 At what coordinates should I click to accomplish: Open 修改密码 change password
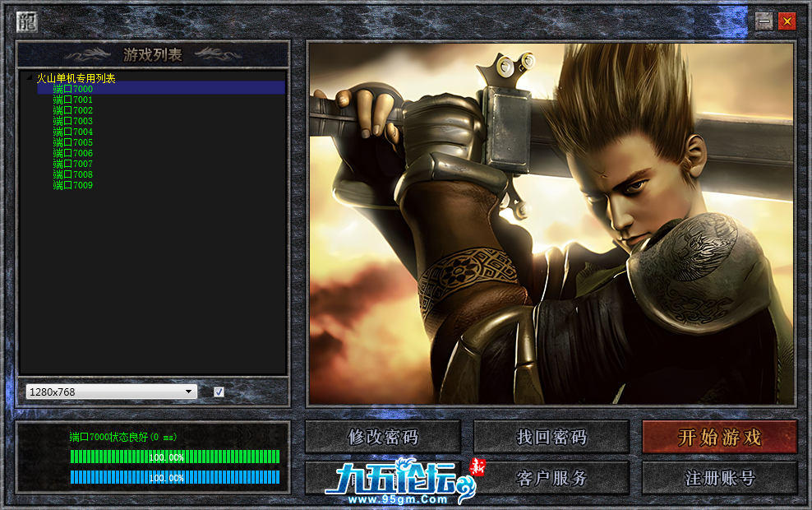[x=383, y=437]
